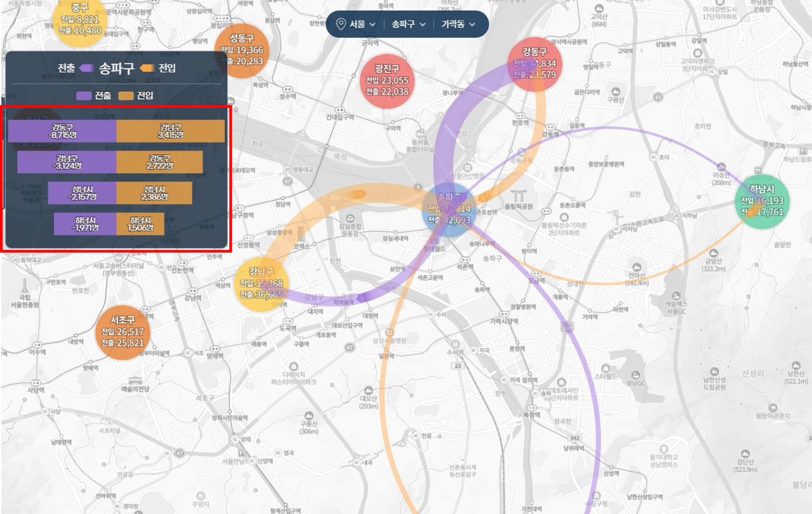Click the 복정역 station label
The width and height of the screenshot is (812, 514).
click(531, 414)
